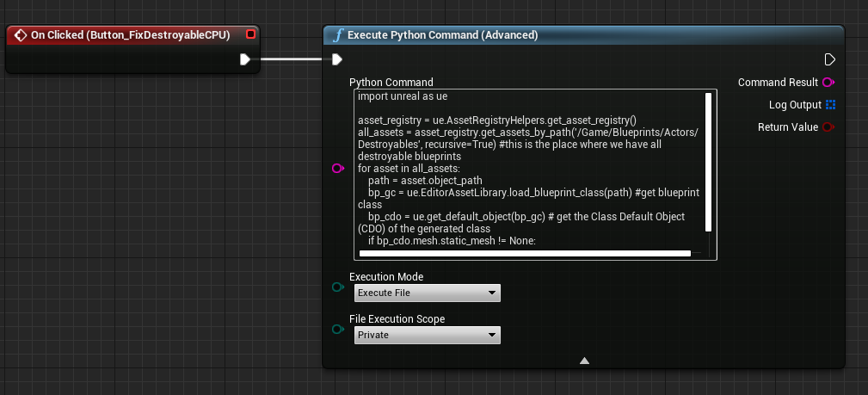Collapse the advanced pins using the bottom arrow
Screen dimensions: 868x395
[584, 361]
